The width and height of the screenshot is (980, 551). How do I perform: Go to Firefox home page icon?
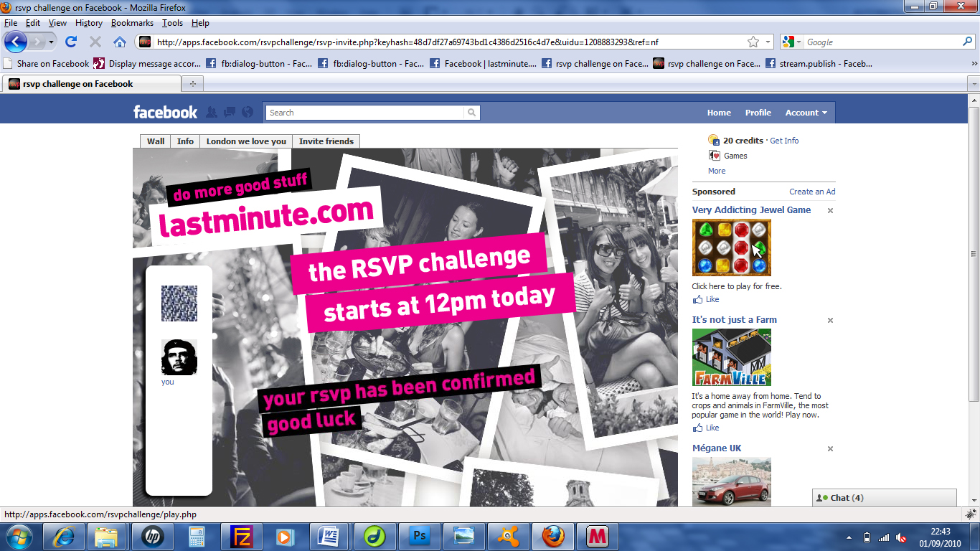click(x=120, y=42)
